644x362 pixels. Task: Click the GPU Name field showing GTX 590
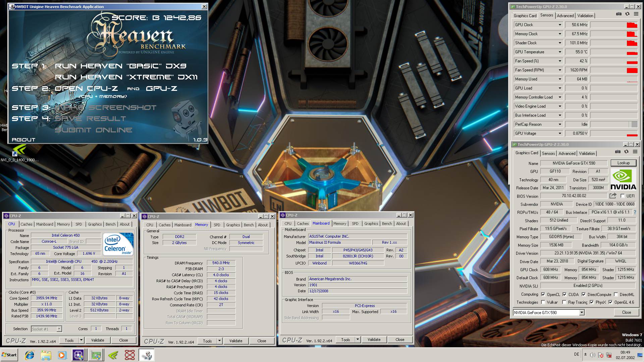point(574,163)
